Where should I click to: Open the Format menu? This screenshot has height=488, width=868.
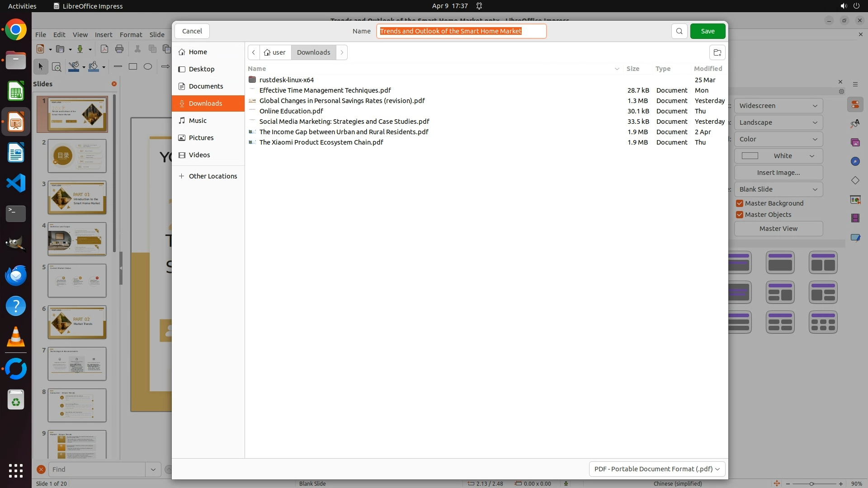[x=131, y=35]
